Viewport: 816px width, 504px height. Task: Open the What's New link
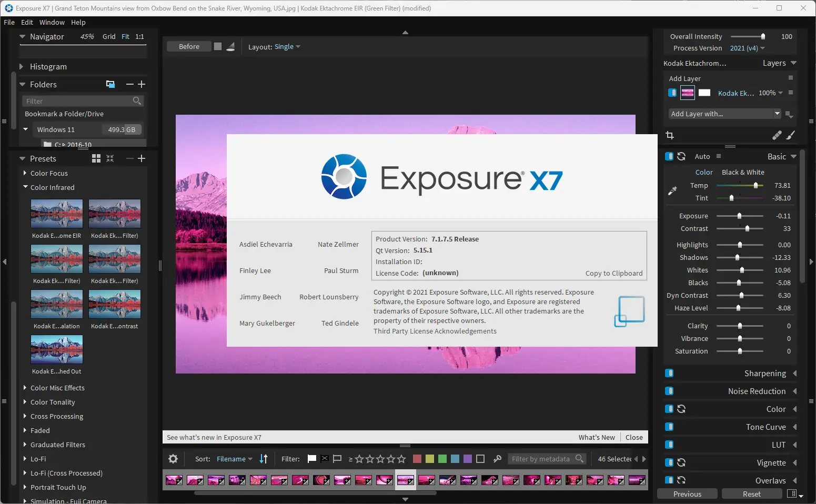[x=597, y=437]
